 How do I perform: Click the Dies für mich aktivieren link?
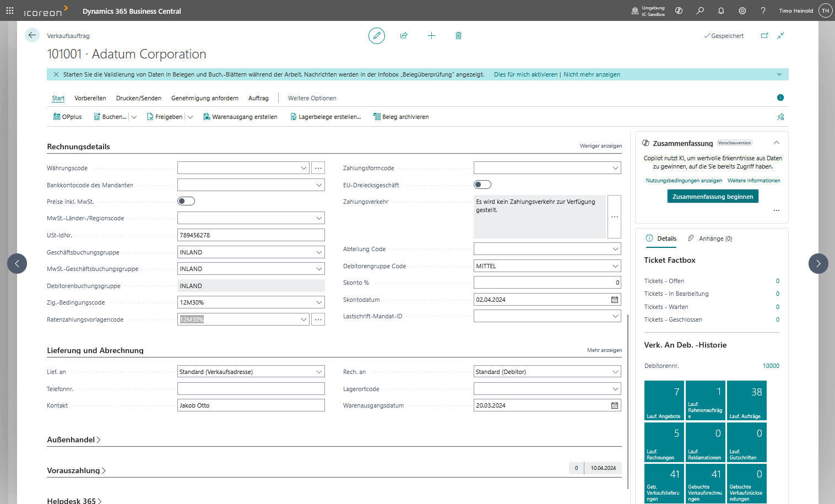click(525, 74)
